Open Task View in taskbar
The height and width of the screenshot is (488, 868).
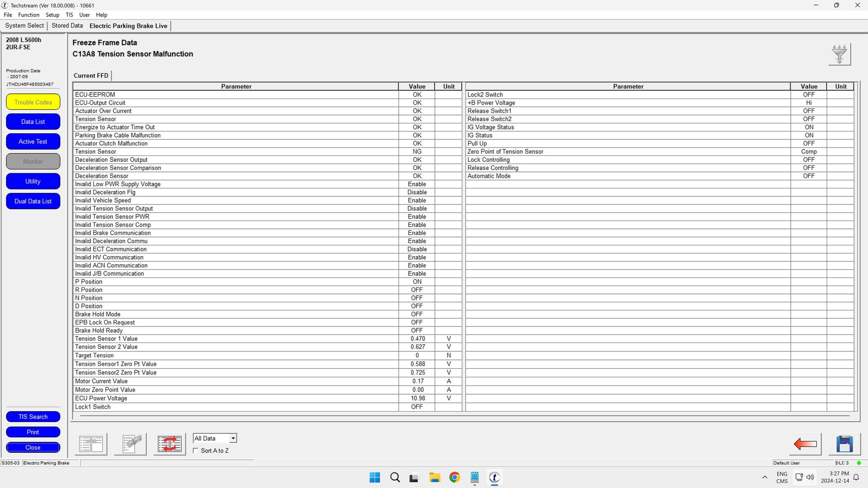414,478
